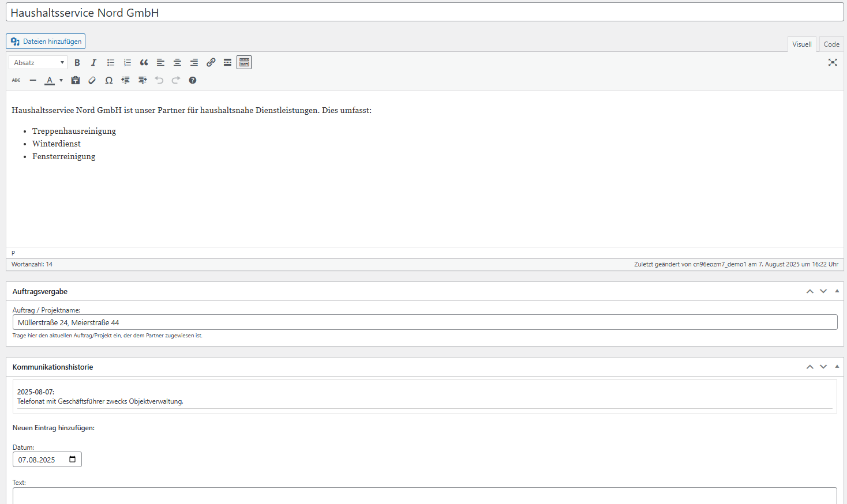
Task: Insert or edit a link
Action: click(x=211, y=62)
